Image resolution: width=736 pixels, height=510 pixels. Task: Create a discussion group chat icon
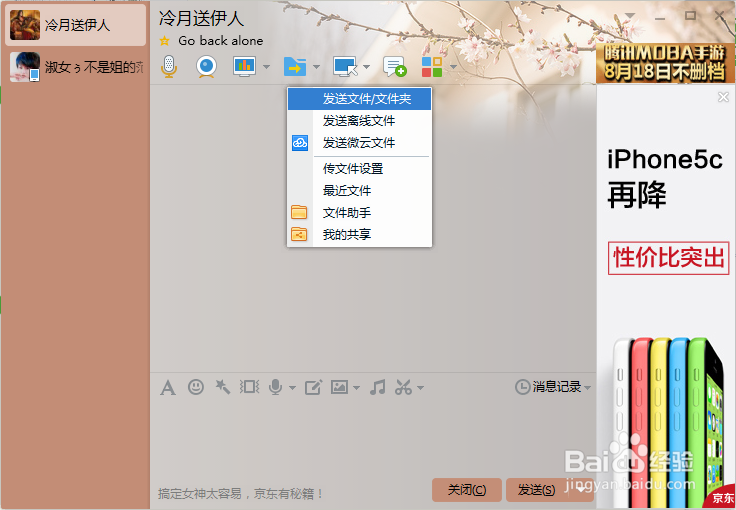pyautogui.click(x=394, y=67)
